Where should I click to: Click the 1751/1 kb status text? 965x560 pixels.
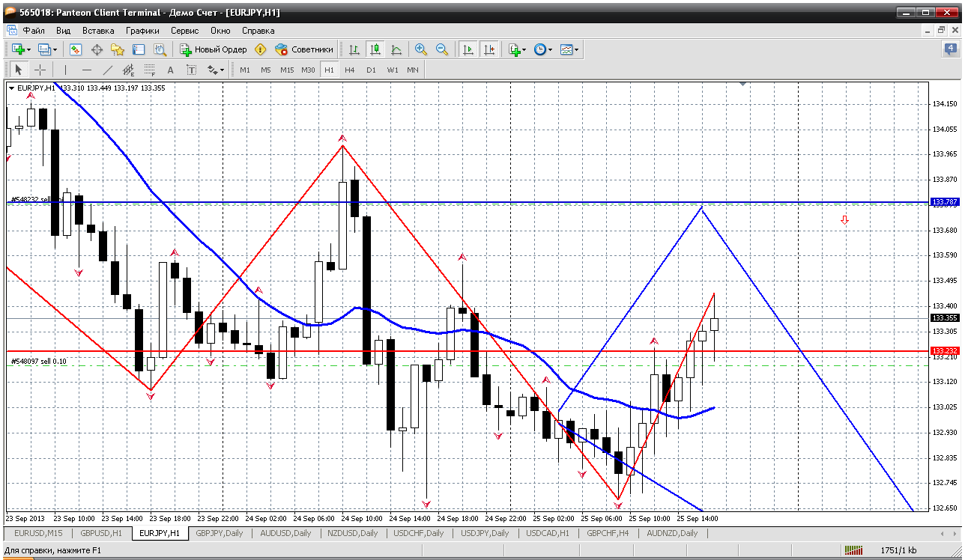click(898, 552)
